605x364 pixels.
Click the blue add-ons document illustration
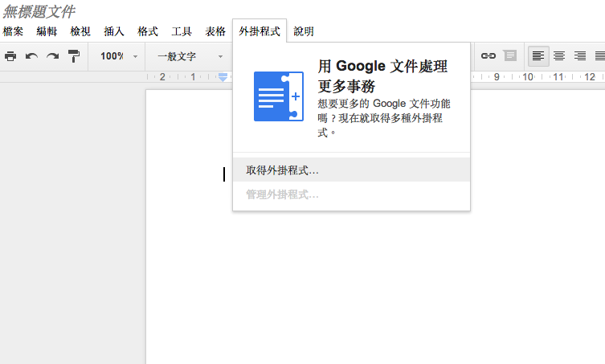[279, 96]
